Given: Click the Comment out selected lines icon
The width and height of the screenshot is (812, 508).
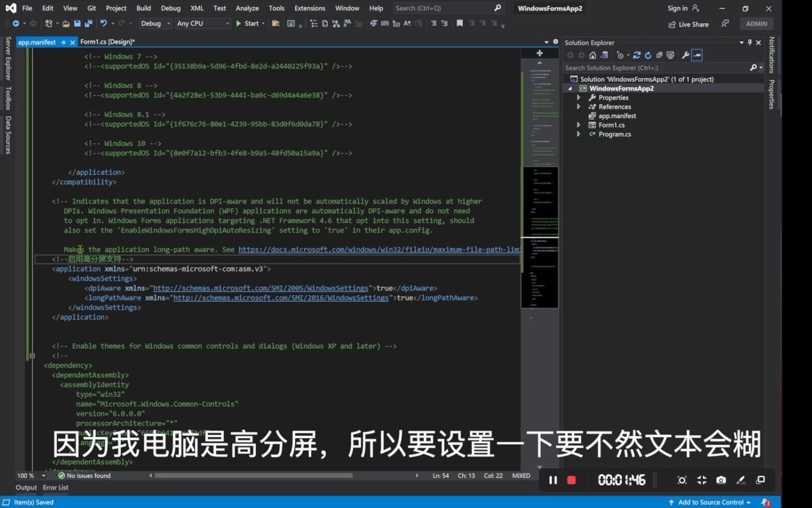Looking at the screenshot, I should coord(433,23).
